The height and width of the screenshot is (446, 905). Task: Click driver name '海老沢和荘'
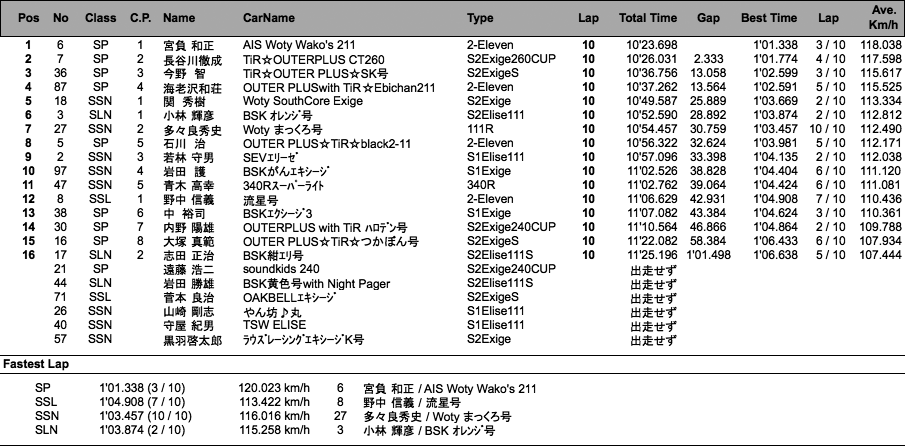point(192,88)
